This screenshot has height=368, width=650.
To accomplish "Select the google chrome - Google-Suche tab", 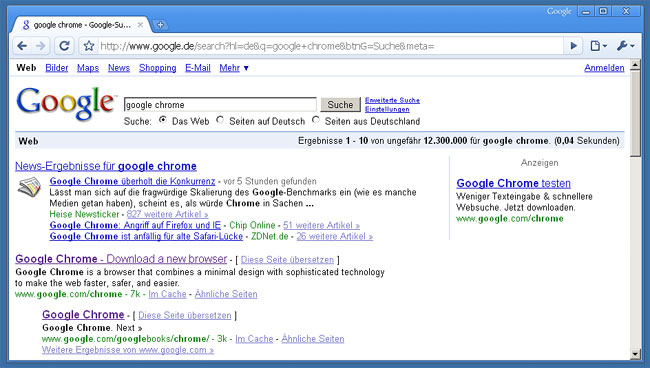I will pyautogui.click(x=82, y=25).
